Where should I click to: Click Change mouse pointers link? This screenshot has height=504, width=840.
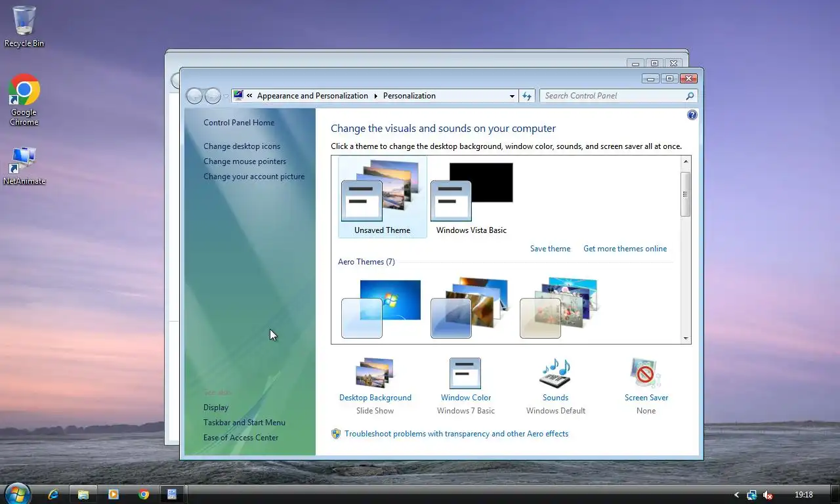(x=245, y=161)
